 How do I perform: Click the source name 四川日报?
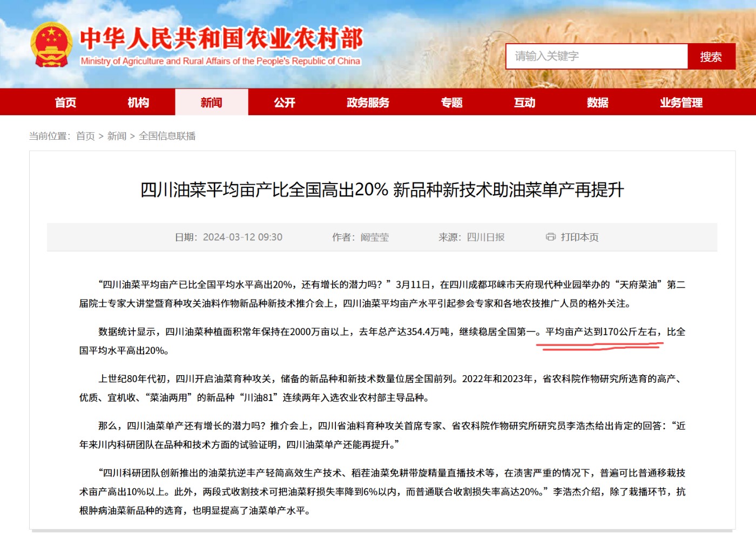(x=485, y=237)
